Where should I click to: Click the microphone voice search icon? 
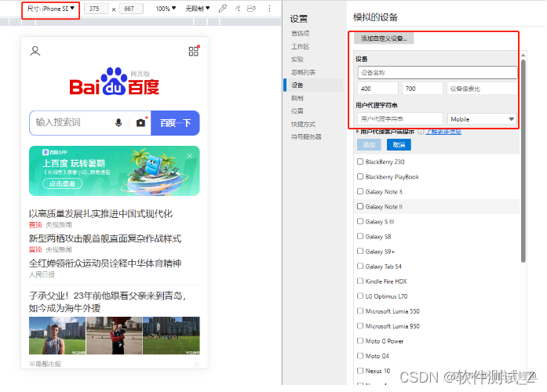(119, 122)
